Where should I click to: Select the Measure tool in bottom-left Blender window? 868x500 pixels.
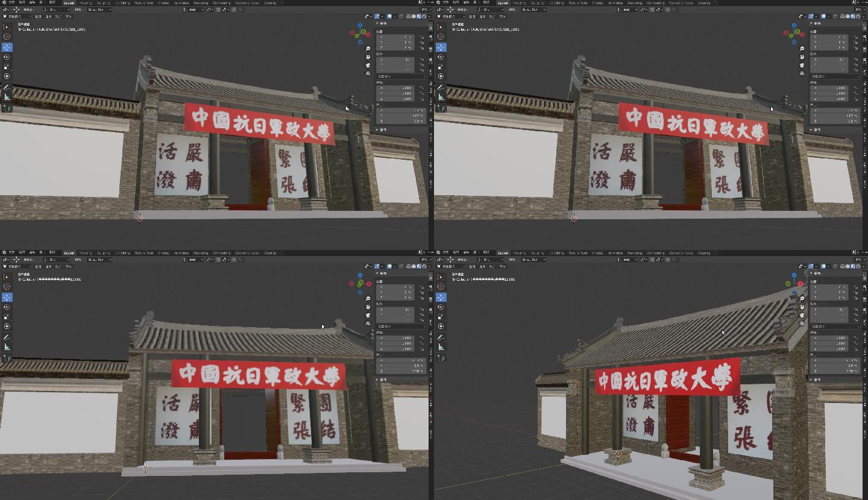7,346
